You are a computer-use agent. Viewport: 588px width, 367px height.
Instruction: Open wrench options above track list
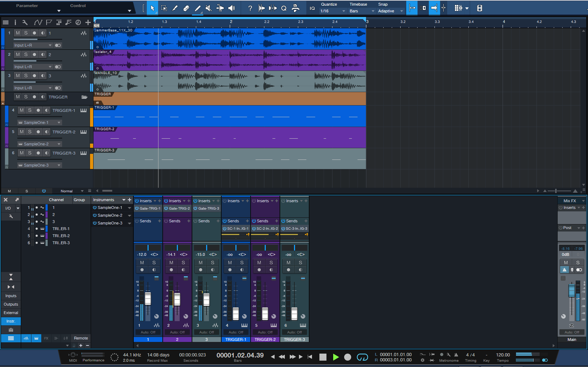[x=25, y=22]
